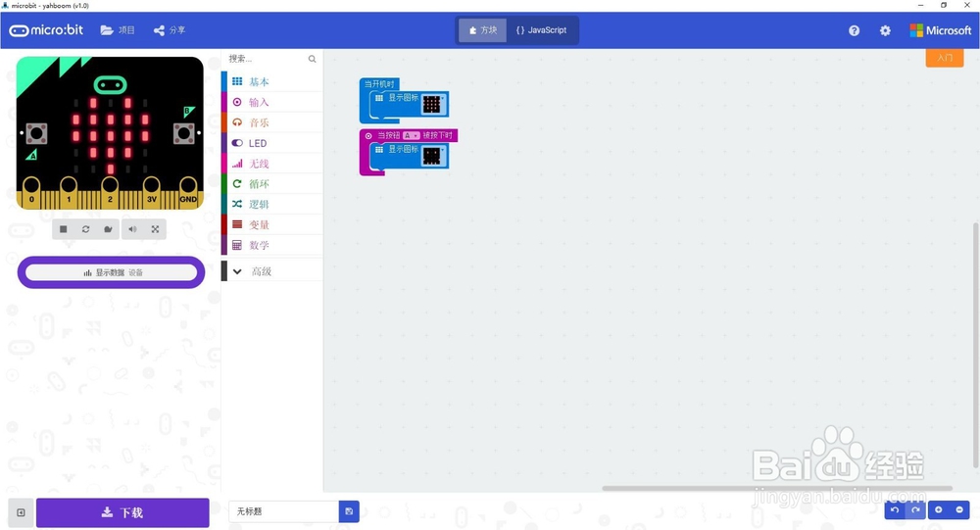Click simulator 3V pin

pyautogui.click(x=151, y=192)
